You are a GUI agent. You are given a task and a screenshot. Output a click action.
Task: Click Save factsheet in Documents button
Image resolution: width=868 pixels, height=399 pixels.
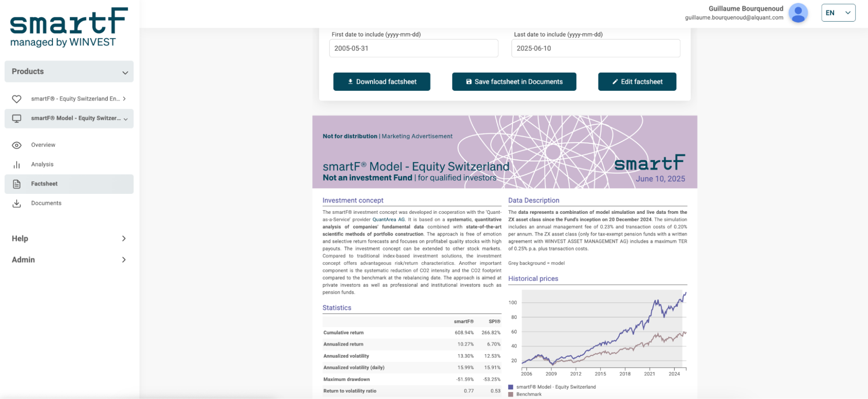514,82
